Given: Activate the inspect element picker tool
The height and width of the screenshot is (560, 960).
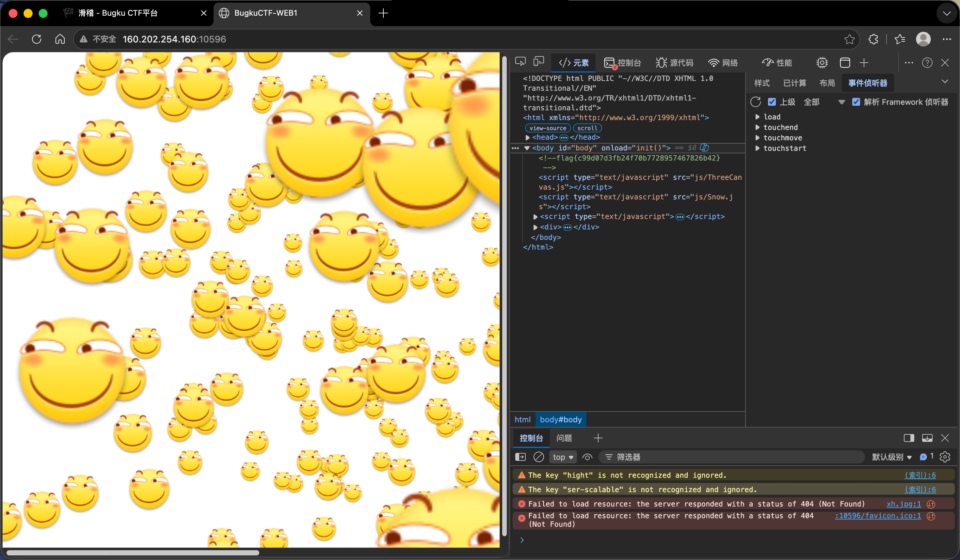Looking at the screenshot, I should (520, 62).
